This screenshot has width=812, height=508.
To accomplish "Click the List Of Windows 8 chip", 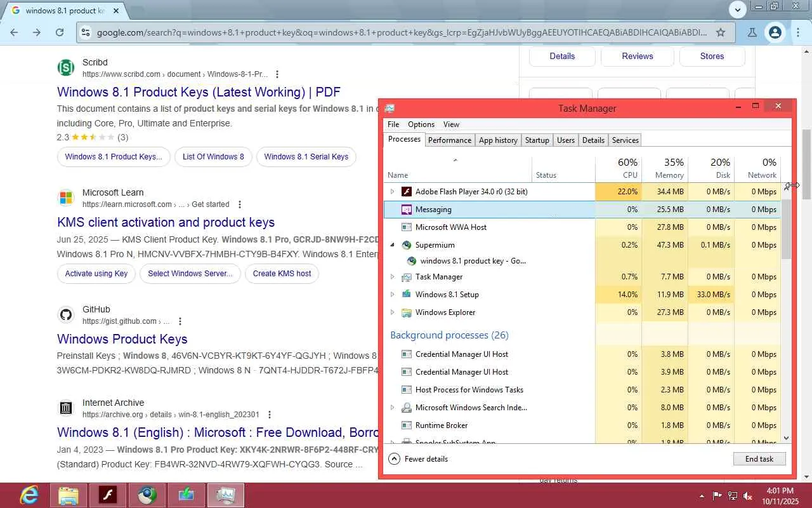I will pos(213,157).
